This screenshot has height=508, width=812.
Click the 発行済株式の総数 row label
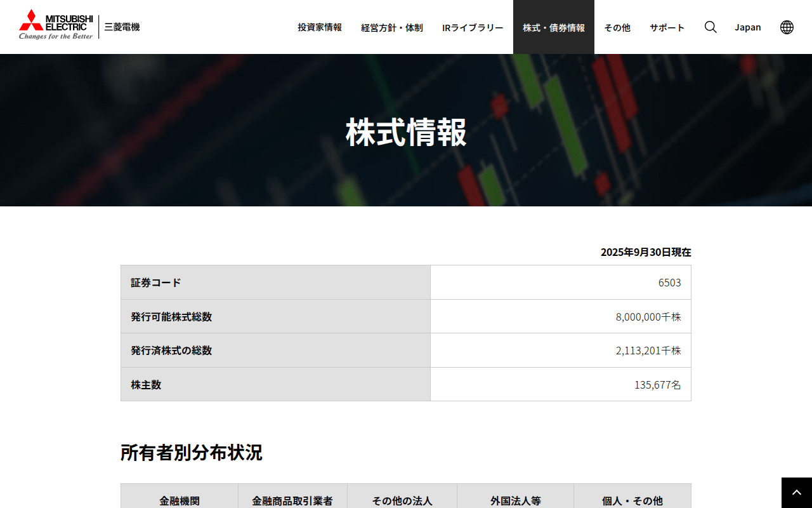(171, 350)
